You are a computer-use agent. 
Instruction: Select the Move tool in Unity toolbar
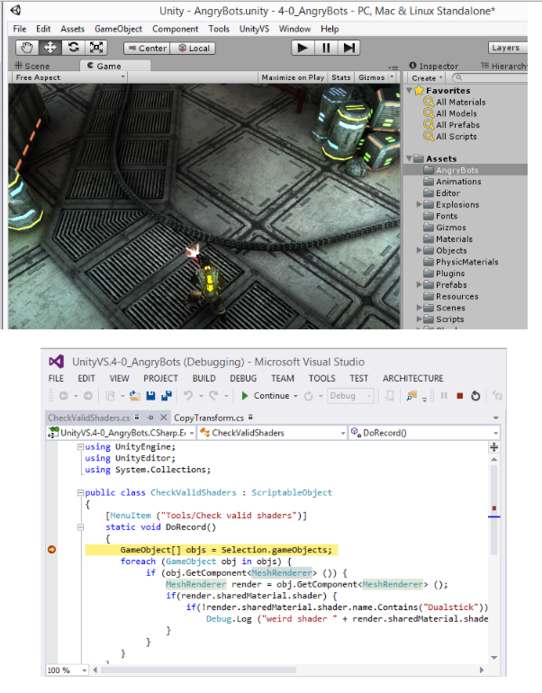tap(50, 47)
